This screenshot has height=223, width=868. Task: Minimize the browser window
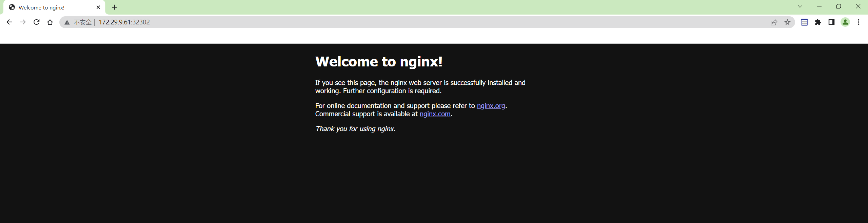pyautogui.click(x=819, y=6)
